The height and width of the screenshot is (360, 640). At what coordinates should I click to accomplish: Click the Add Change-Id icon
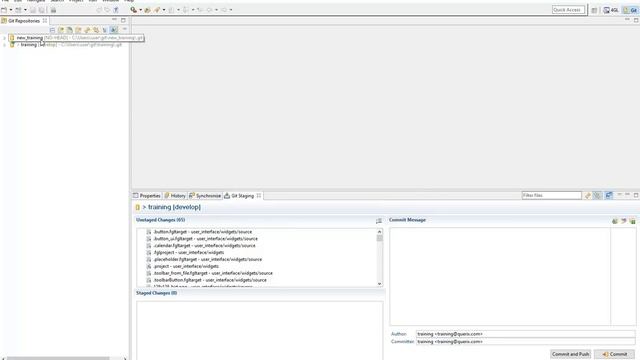632,221
